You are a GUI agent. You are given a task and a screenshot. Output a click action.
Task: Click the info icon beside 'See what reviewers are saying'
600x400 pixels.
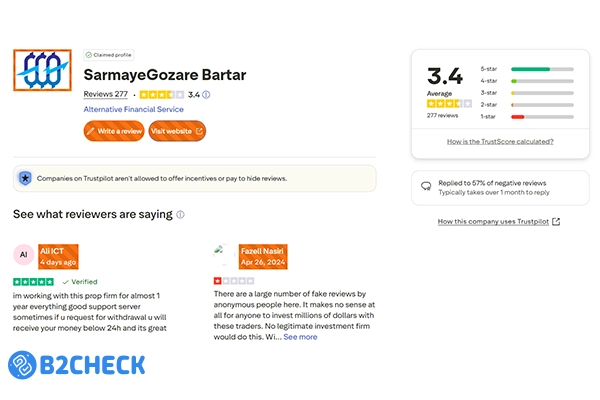pyautogui.click(x=181, y=214)
